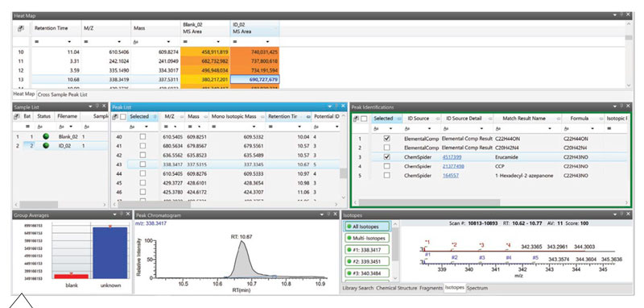644x308 pixels.
Task: Click Heat Map cell 690,727,679
Action: click(255, 79)
